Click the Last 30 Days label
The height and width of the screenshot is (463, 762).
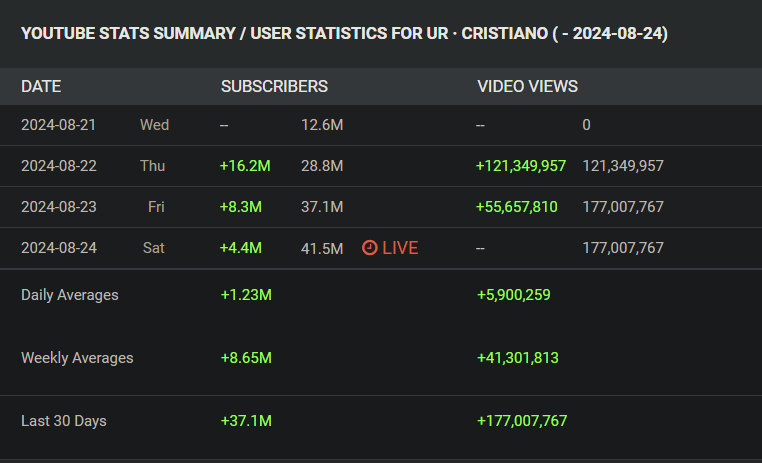64,421
